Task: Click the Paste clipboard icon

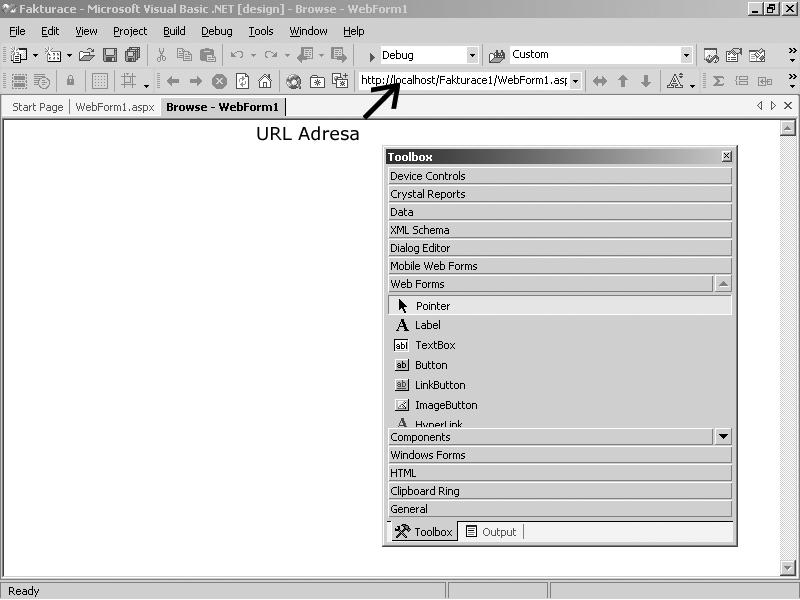Action: point(207,55)
